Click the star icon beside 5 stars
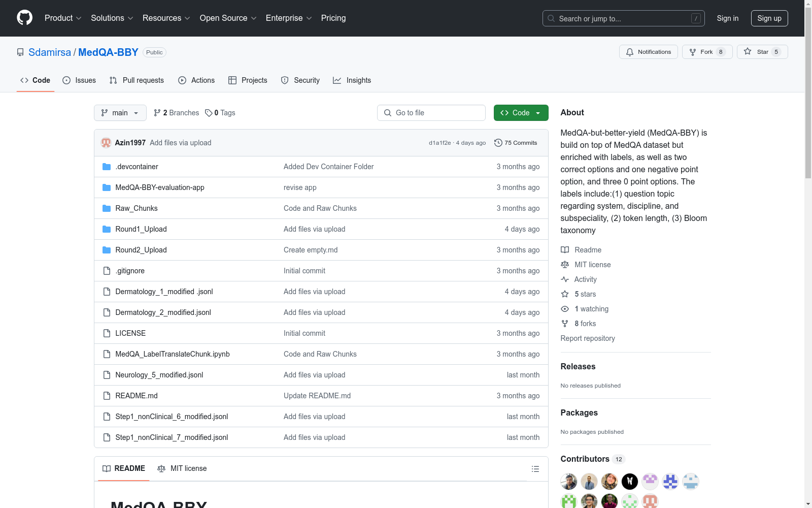Viewport: 812px width, 508px height. tap(565, 294)
